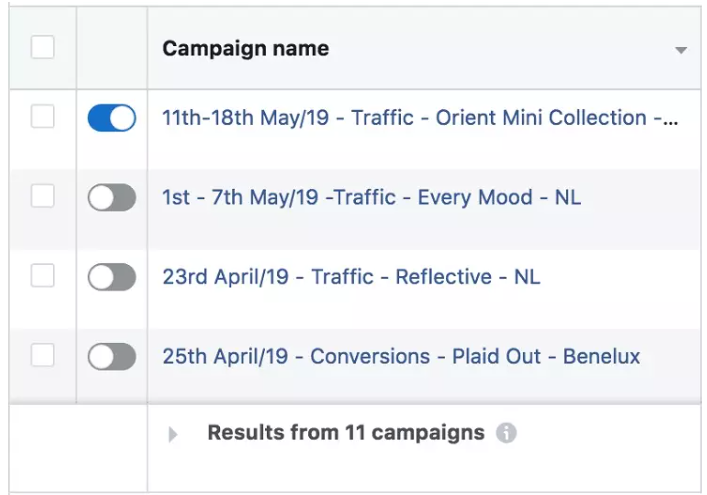Click the info icon beside Results from 11 campaigns
Image resolution: width=707 pixels, height=495 pixels.
[x=507, y=434]
